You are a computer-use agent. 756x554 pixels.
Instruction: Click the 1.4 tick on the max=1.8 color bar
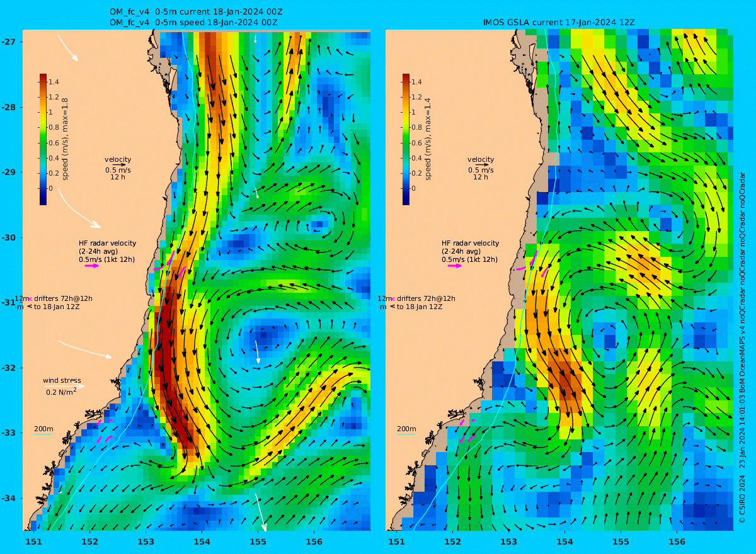(x=54, y=82)
